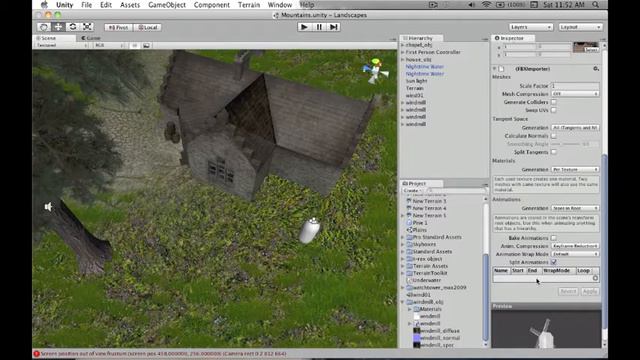Image resolution: width=640 pixels, height=360 pixels.
Task: Expand Materials folder in Project
Action: [410, 309]
